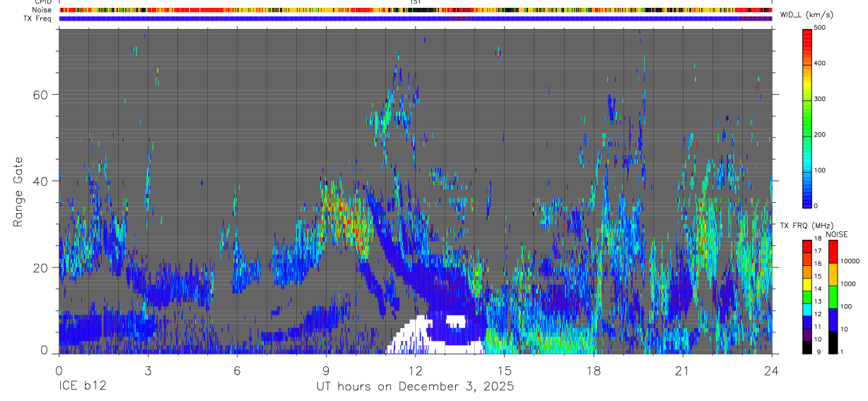The height and width of the screenshot is (401, 868).
Task: Click the 500 tick on WID colorbar
Action: point(821,28)
